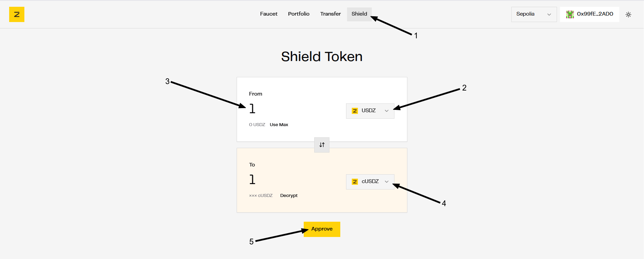Expand the USDZ From token selector chevron
This screenshot has height=259, width=644.
tap(387, 111)
